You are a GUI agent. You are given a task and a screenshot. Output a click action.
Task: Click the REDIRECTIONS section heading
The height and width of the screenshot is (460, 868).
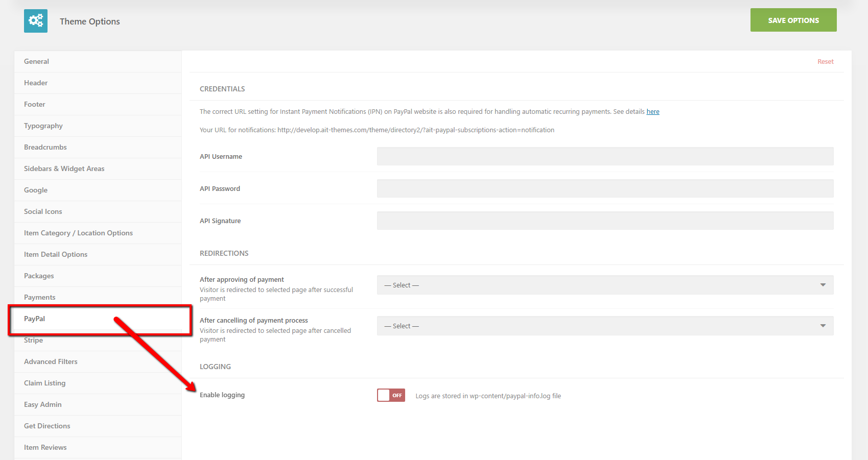(x=224, y=253)
